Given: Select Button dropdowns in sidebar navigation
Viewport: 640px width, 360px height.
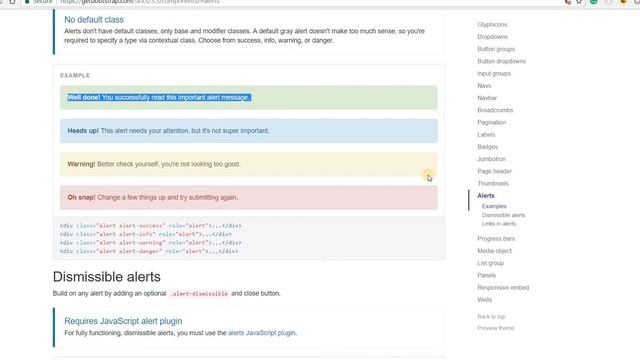Looking at the screenshot, I should pos(501,61).
